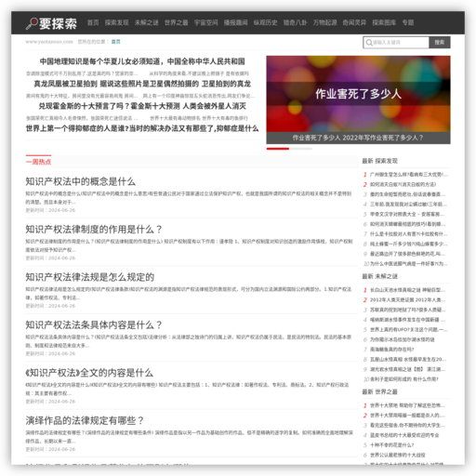Open sidebar item 2012年人类灭绝证据
476x476 pixels.
407,300
